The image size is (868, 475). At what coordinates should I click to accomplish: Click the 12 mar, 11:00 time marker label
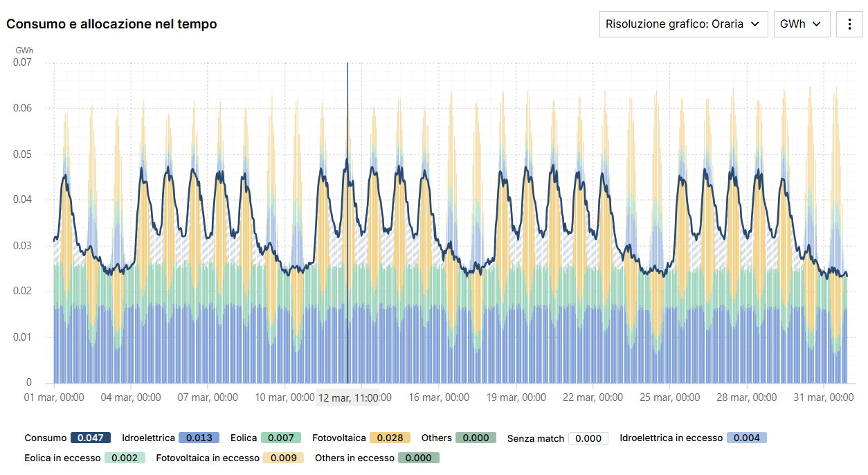click(x=347, y=398)
